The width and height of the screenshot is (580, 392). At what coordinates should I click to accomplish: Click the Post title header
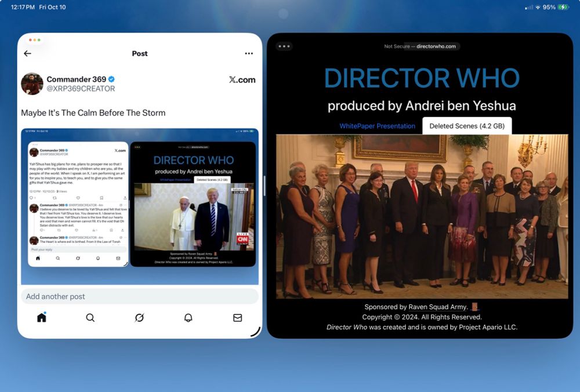coord(140,53)
